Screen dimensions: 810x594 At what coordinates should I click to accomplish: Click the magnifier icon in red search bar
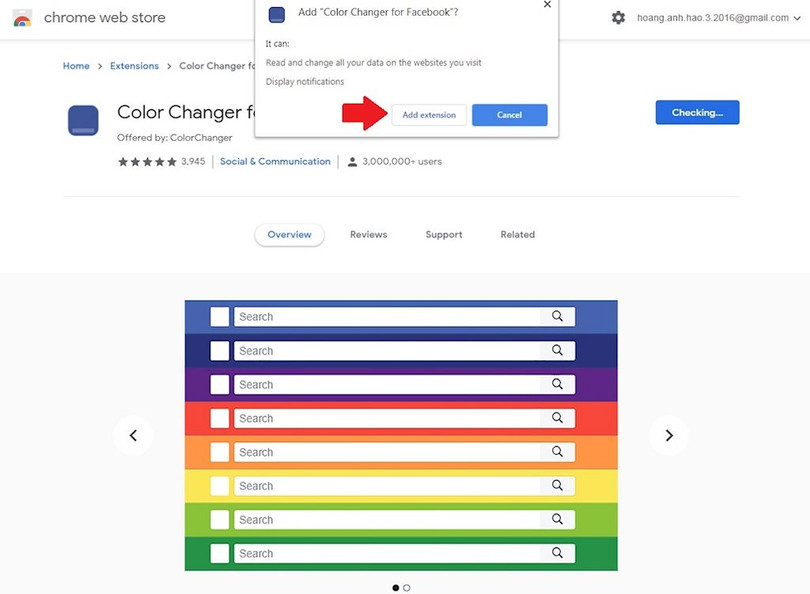coord(557,418)
